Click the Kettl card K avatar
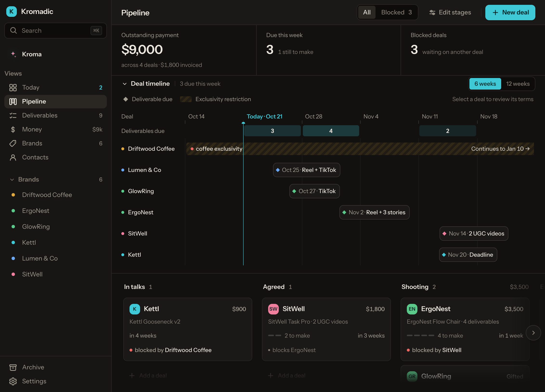This screenshot has width=545, height=392. coord(135,309)
